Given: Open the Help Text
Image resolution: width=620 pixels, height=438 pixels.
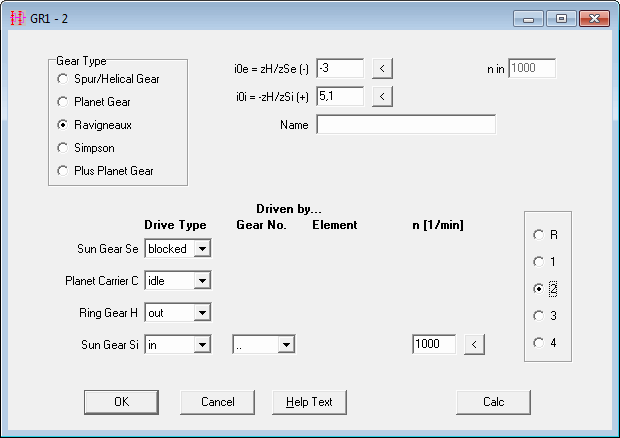Looking at the screenshot, I should [x=309, y=402].
